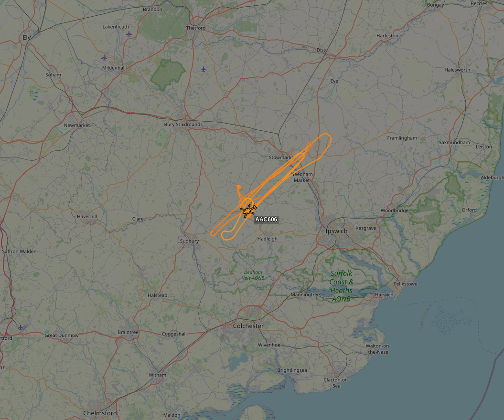Click the Chelmsford city label
The height and width of the screenshot is (420, 504).
pos(100,413)
